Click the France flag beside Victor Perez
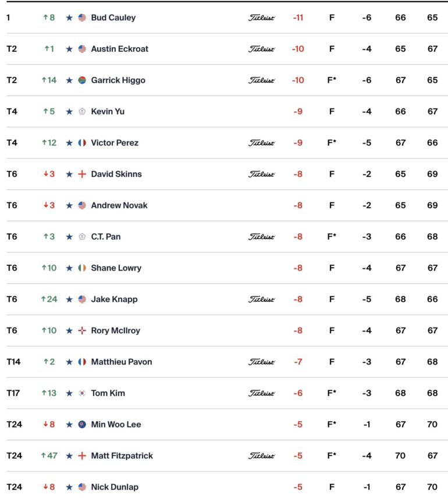 tap(82, 143)
